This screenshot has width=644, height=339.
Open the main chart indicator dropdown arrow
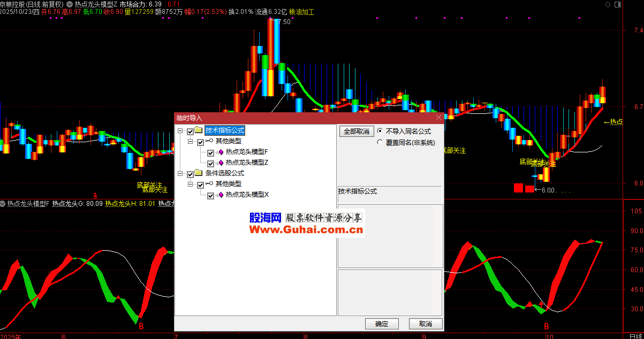[69, 4]
